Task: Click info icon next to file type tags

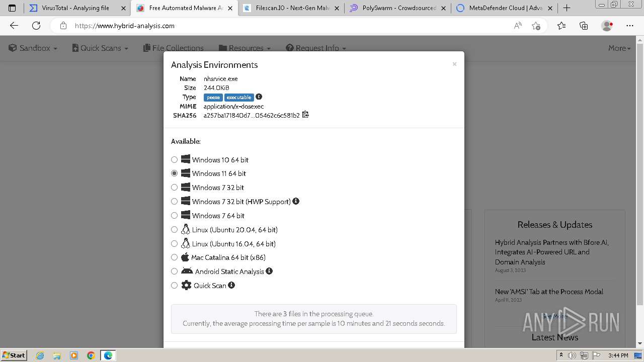Action: click(259, 97)
